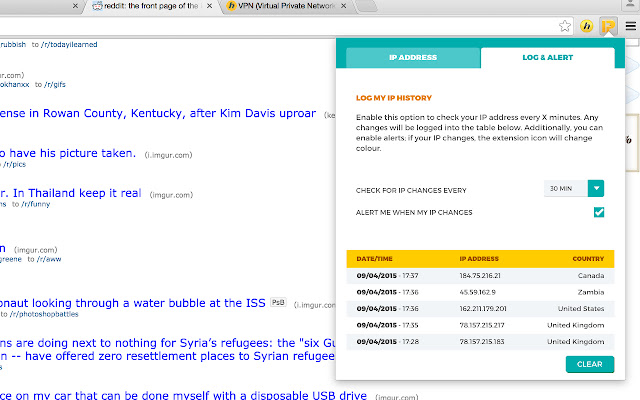
Task: Expand the check interval dropdown arrow
Action: click(596, 188)
